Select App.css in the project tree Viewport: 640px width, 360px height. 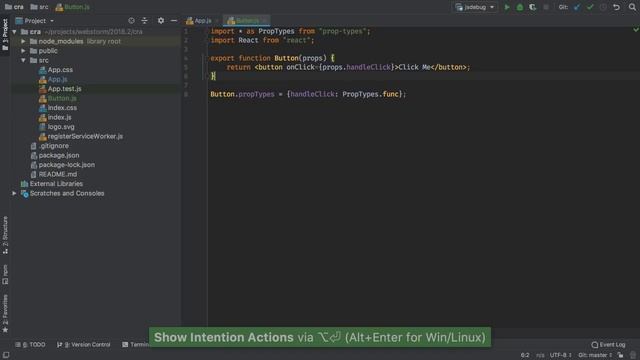(60, 70)
